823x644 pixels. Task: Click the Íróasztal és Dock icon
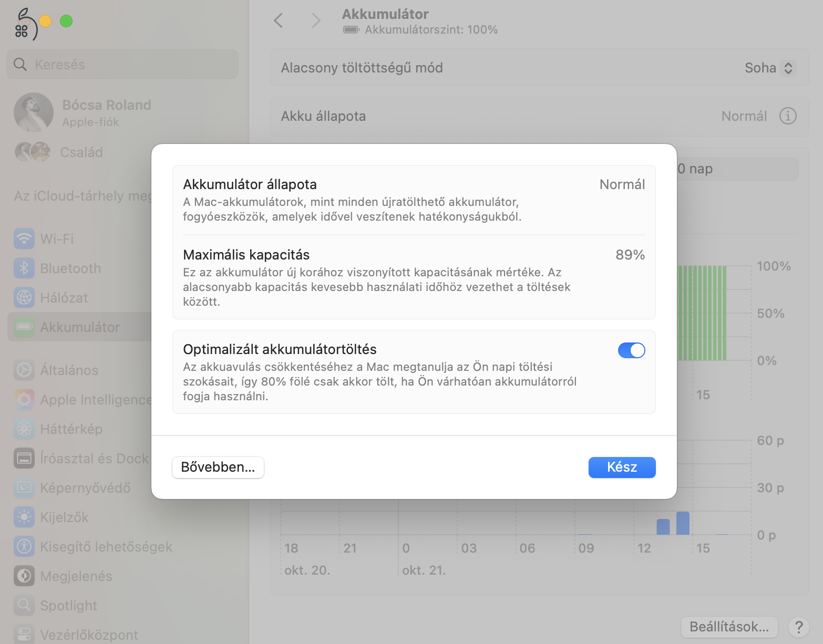[24, 458]
